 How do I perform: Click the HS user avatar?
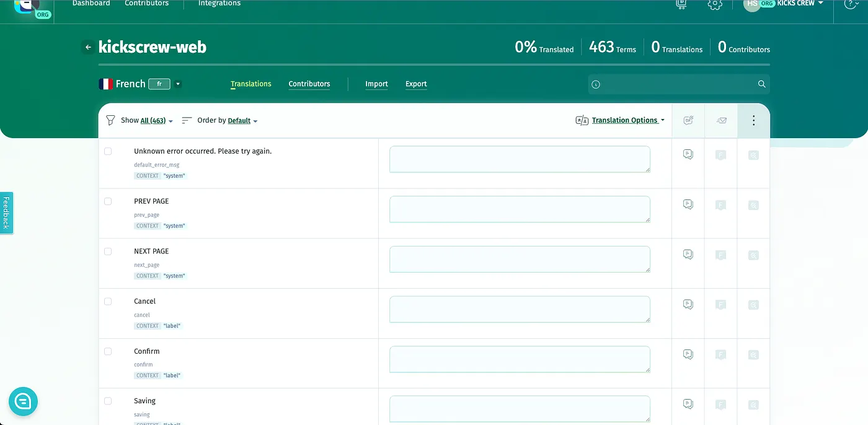(751, 4)
